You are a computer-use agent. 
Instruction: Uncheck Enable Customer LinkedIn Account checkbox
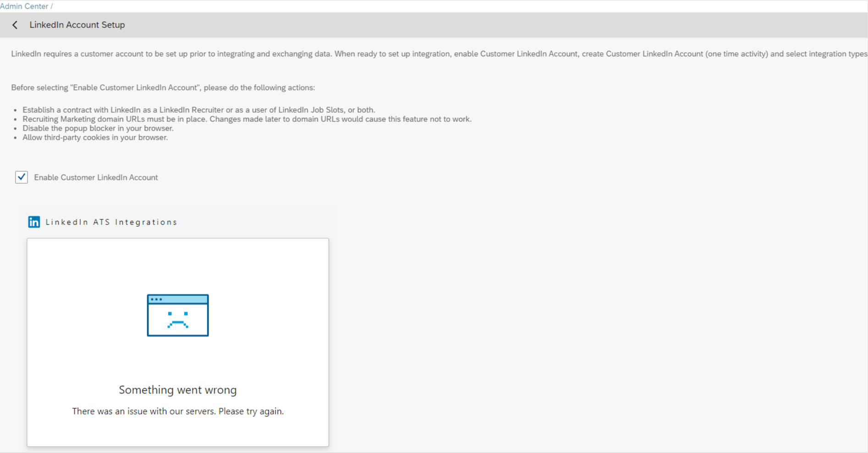(x=22, y=177)
